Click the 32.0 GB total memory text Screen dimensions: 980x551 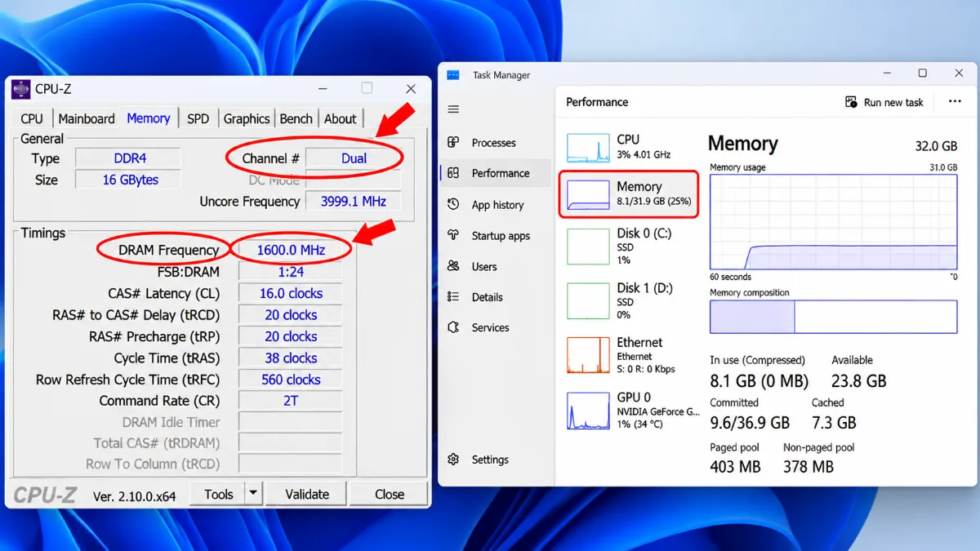click(936, 146)
